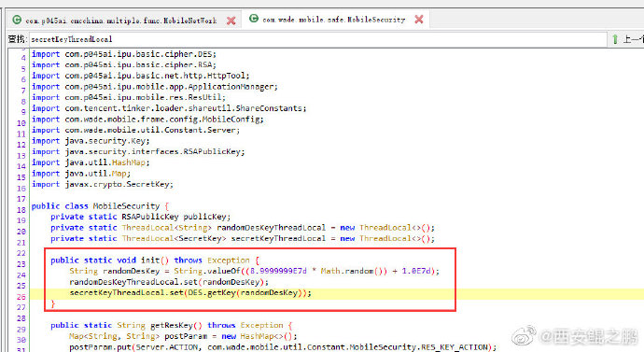Click the randomDesKeyThreadLocal field declaration
Viewport: 644px width, 352px height.
[x=243, y=228]
